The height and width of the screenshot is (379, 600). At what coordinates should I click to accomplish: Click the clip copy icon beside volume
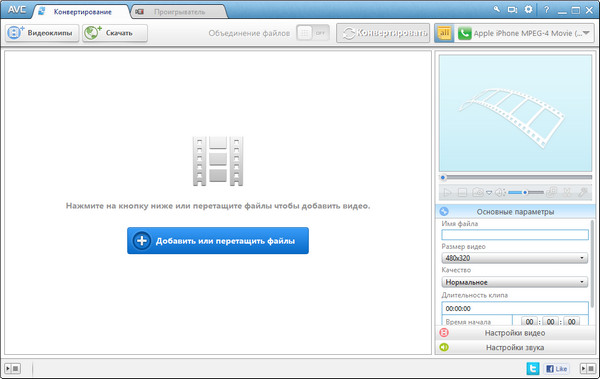click(551, 192)
